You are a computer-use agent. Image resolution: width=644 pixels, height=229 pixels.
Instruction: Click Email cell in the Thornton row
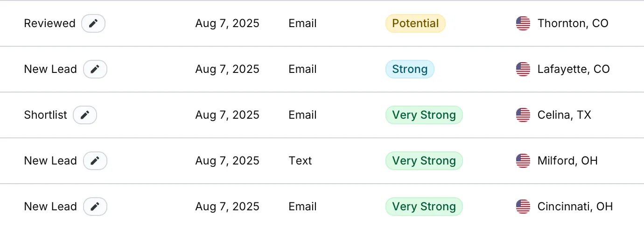(x=302, y=23)
